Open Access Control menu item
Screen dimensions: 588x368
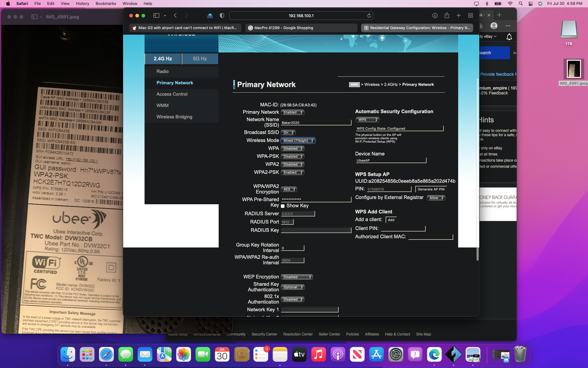pyautogui.click(x=172, y=94)
